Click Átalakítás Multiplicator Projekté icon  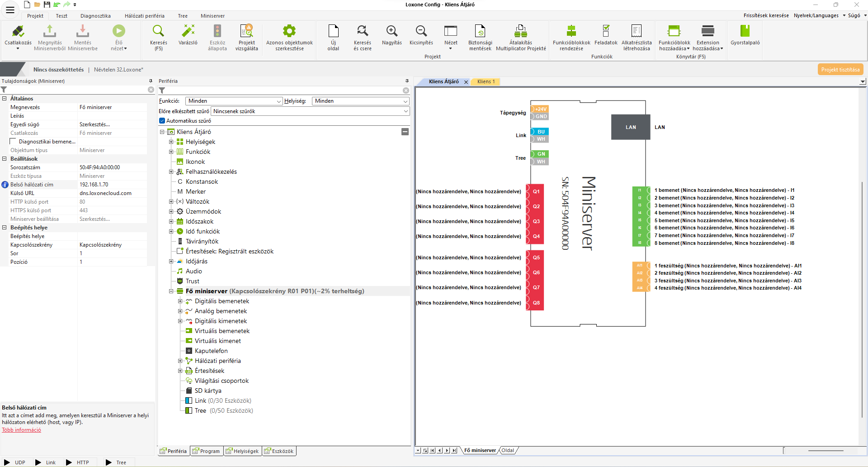(x=521, y=31)
